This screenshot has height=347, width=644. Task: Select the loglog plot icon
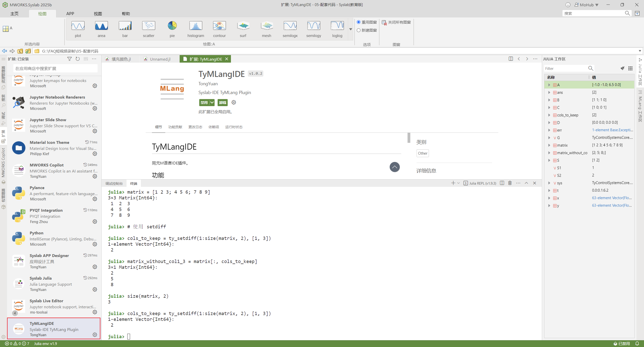pos(337,29)
